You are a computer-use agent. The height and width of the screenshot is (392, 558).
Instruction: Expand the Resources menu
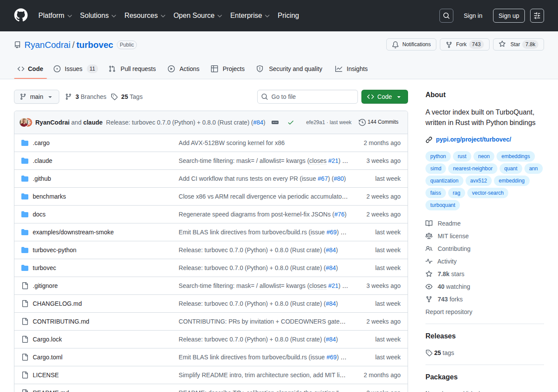pos(145,16)
